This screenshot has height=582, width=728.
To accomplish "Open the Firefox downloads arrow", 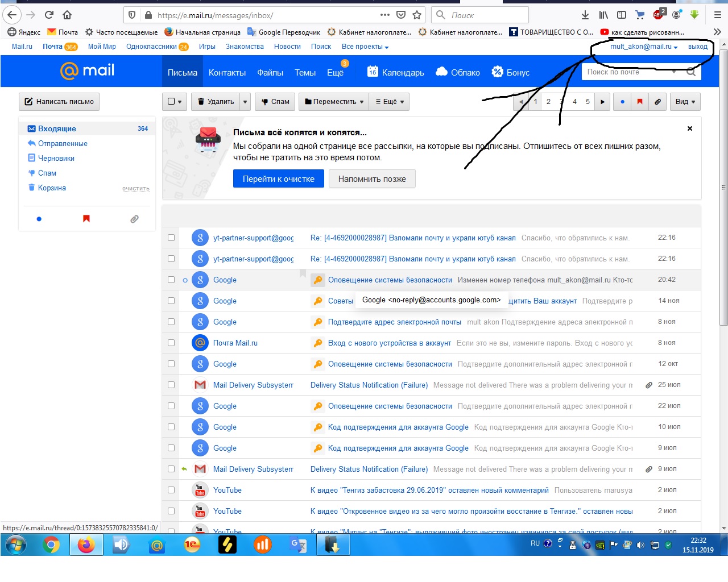I will pyautogui.click(x=585, y=15).
